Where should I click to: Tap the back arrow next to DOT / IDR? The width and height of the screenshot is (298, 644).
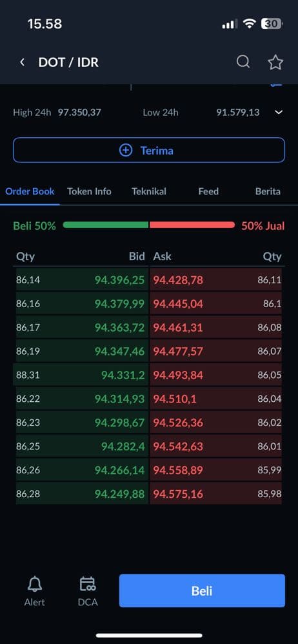coord(22,62)
